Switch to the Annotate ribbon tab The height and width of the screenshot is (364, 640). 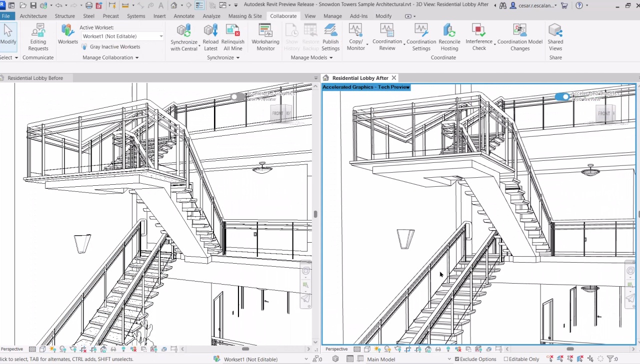pyautogui.click(x=184, y=16)
